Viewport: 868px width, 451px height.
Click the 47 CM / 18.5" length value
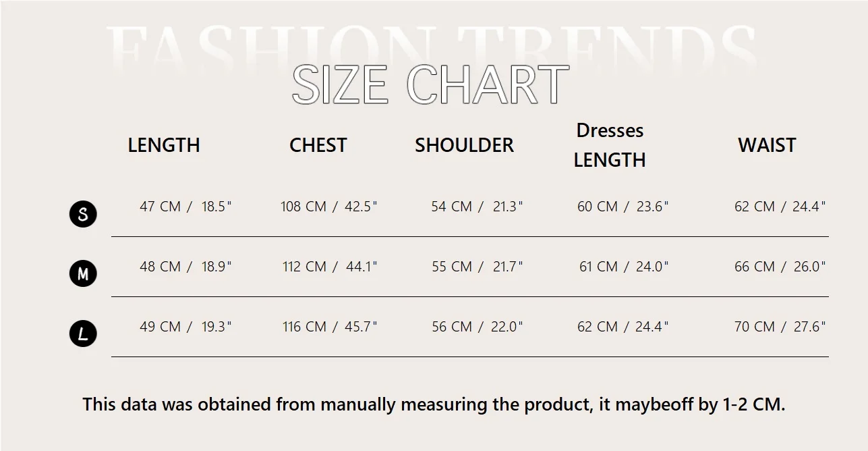185,207
